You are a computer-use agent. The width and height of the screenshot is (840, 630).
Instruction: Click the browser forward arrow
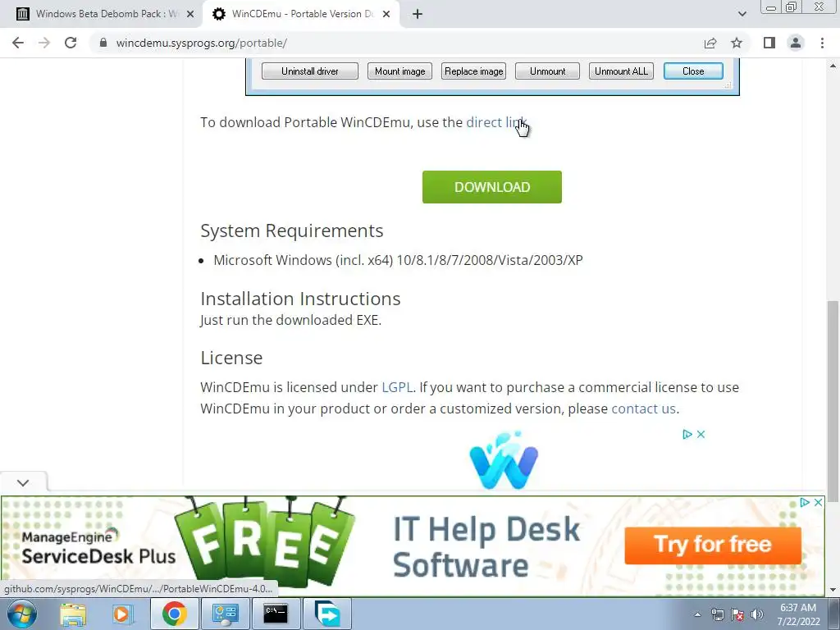coord(44,43)
